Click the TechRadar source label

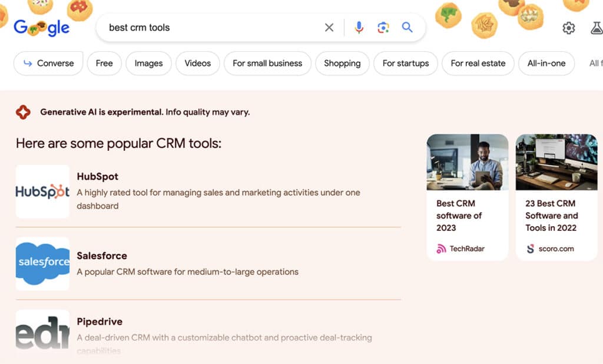point(467,249)
